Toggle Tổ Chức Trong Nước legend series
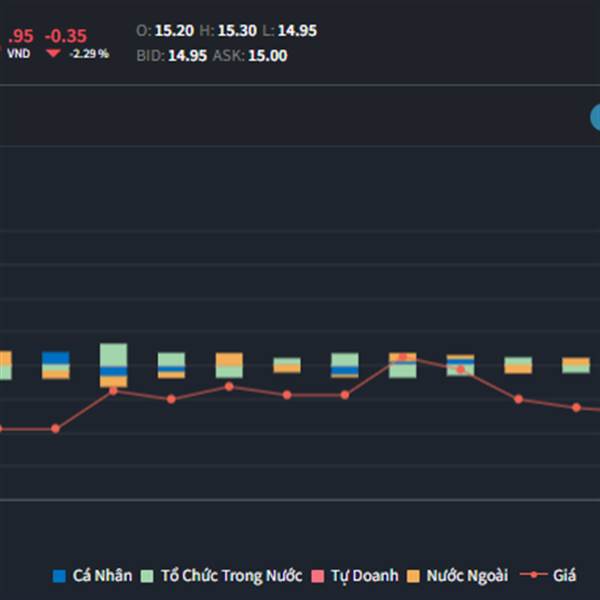This screenshot has width=600, height=600. [222, 576]
